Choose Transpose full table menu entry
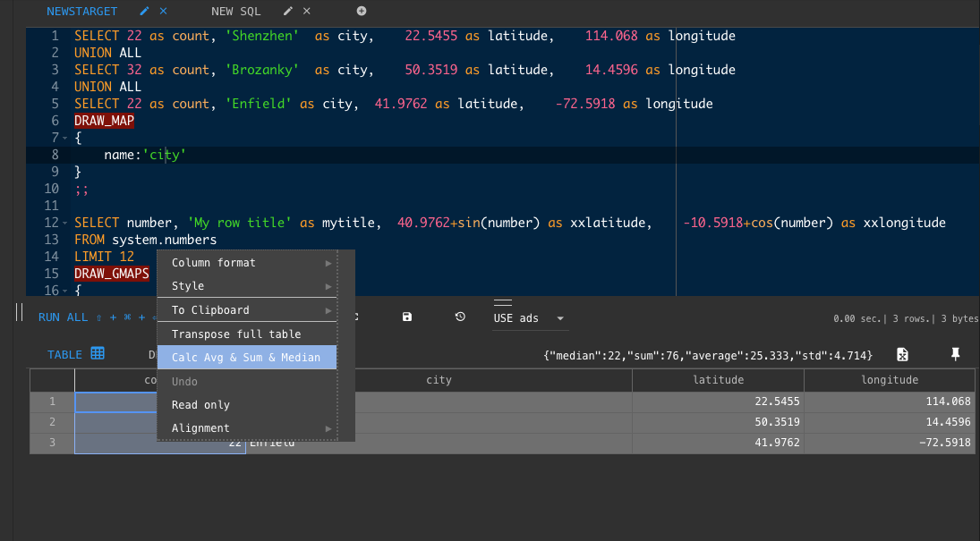Image resolution: width=980 pixels, height=541 pixels. coord(236,334)
